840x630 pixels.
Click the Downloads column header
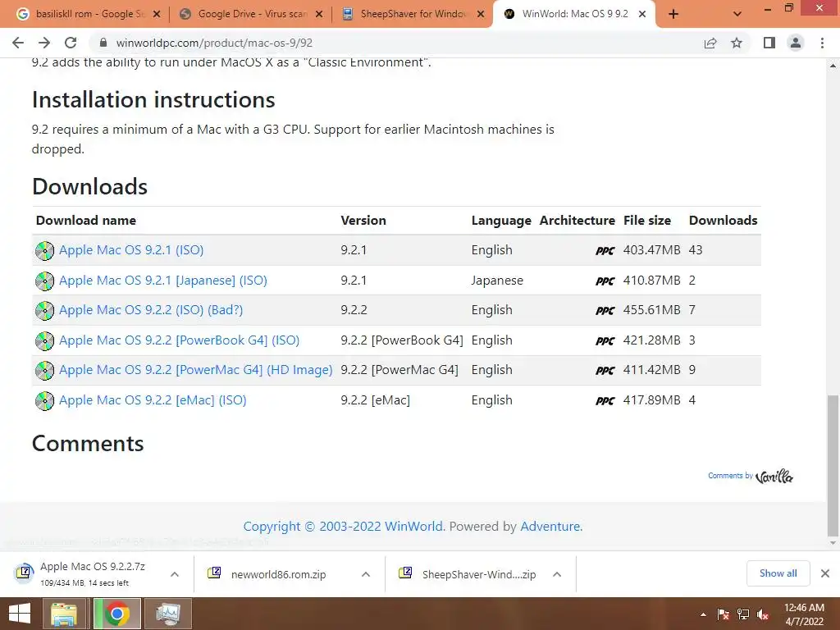click(x=723, y=220)
